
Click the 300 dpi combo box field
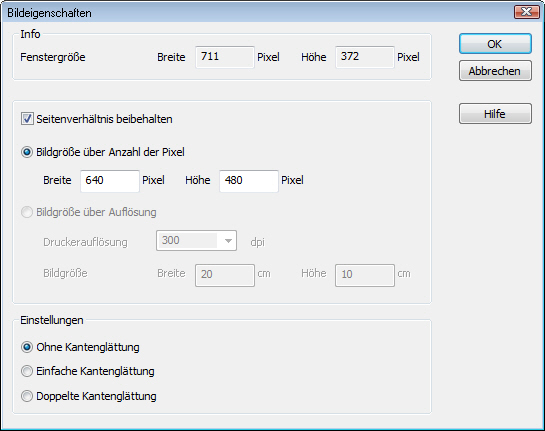(196, 241)
